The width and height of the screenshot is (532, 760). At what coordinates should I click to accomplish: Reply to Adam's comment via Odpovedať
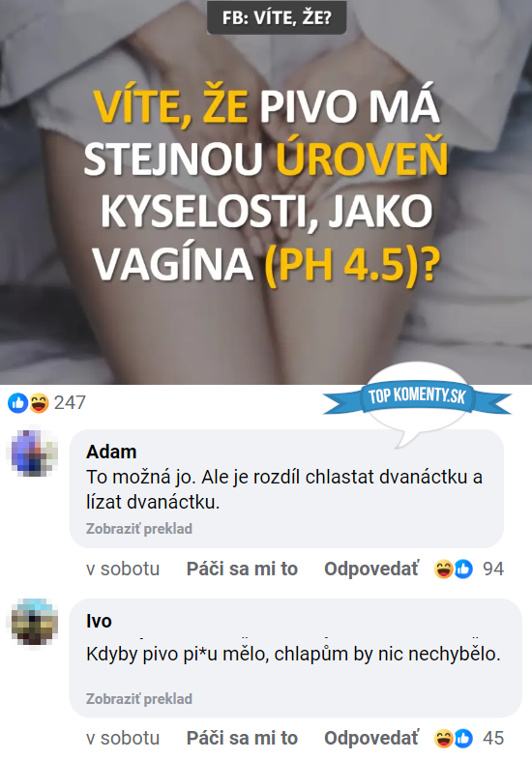371,569
